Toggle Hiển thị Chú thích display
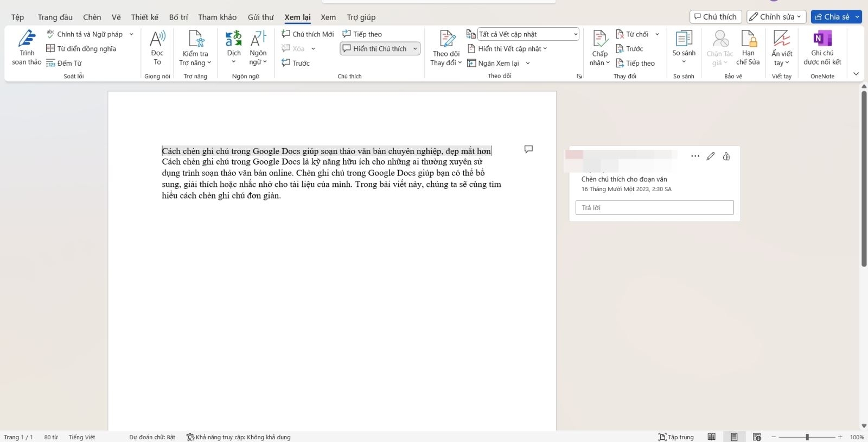 (375, 49)
